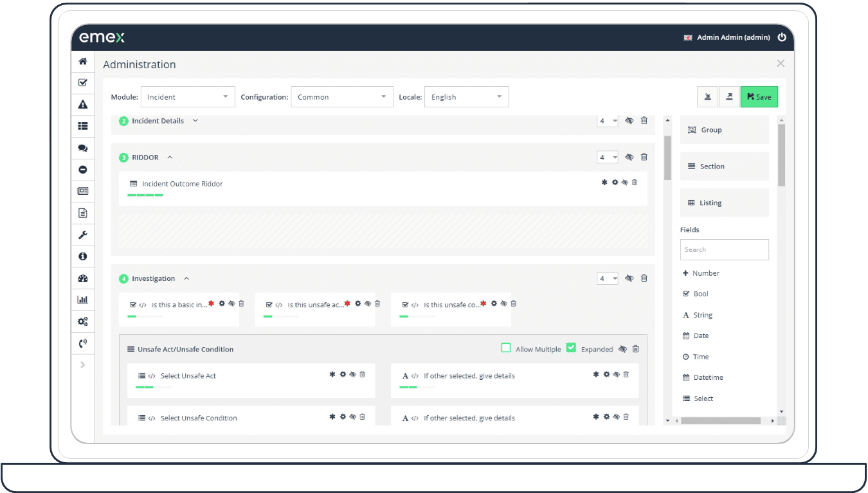Select the Group layout element
Viewport: 868px width, 493px height.
(x=725, y=130)
